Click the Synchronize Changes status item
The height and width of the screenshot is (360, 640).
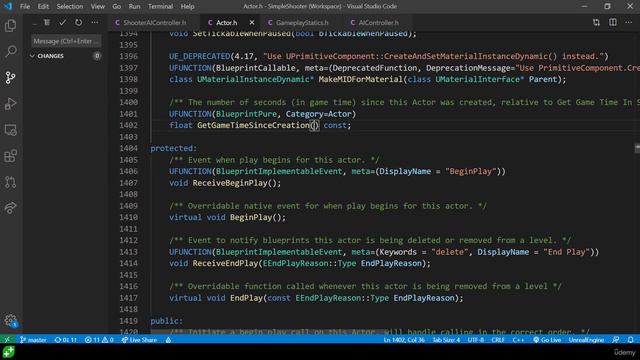(65, 340)
